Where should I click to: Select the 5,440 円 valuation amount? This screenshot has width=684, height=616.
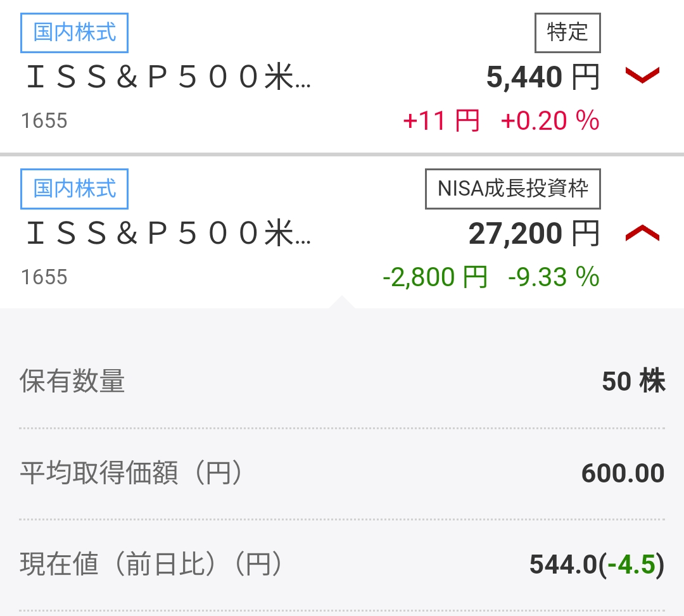pyautogui.click(x=543, y=77)
